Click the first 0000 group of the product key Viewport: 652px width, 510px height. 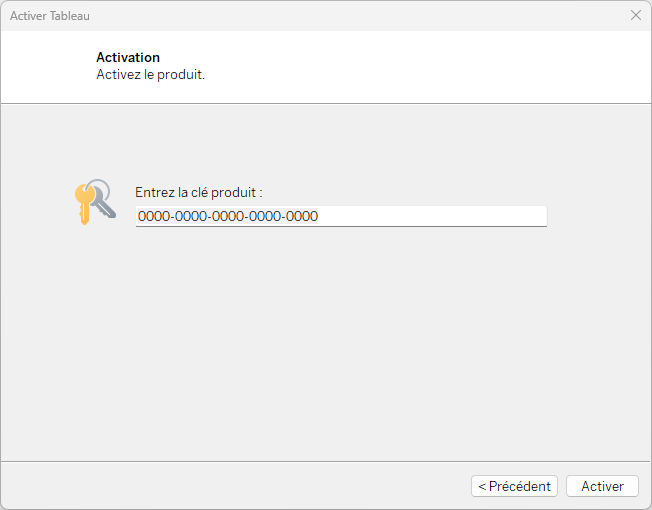tap(154, 216)
